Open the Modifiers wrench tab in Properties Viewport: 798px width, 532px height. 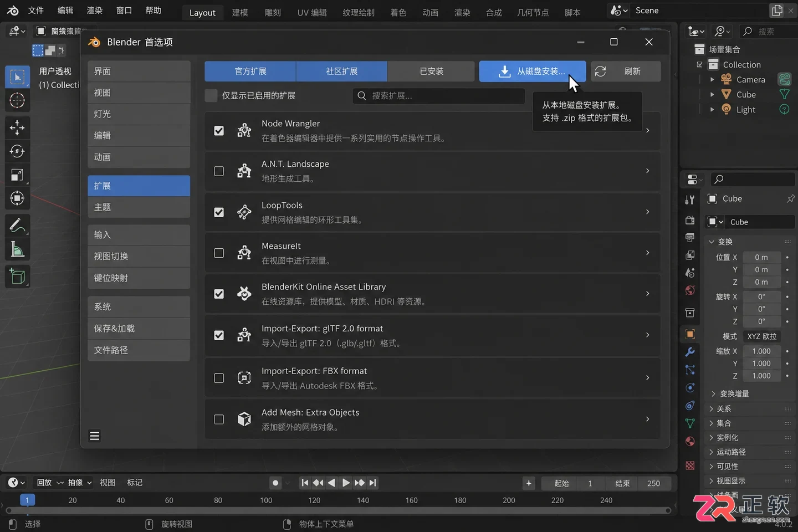690,352
